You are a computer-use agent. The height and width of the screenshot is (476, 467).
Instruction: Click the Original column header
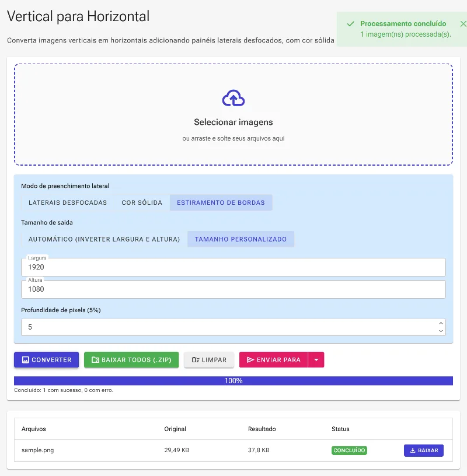pos(175,429)
